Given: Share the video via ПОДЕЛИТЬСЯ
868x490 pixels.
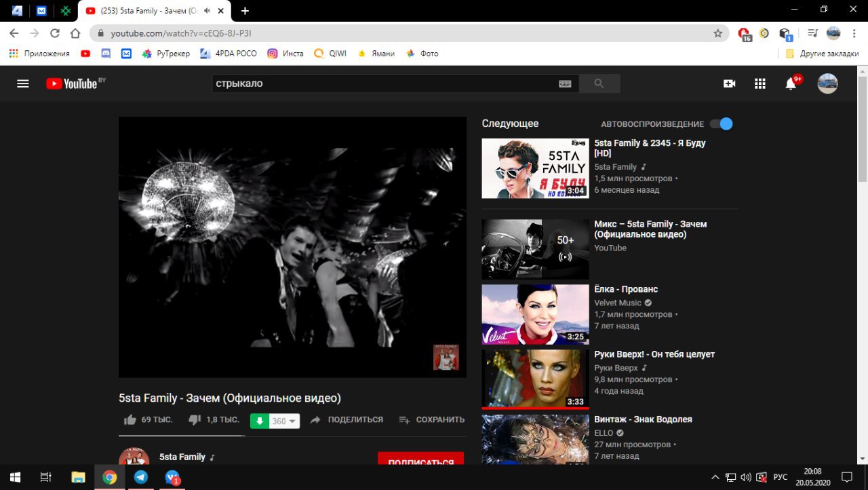Looking at the screenshot, I should coord(347,420).
